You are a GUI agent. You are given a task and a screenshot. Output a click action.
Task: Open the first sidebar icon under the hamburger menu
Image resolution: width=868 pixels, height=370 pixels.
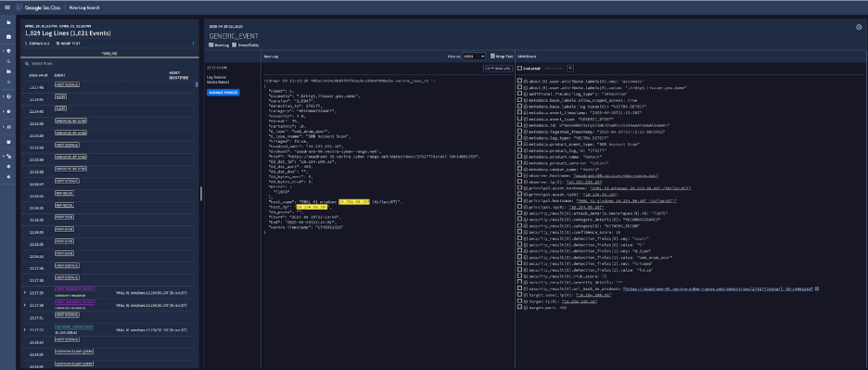click(8, 22)
